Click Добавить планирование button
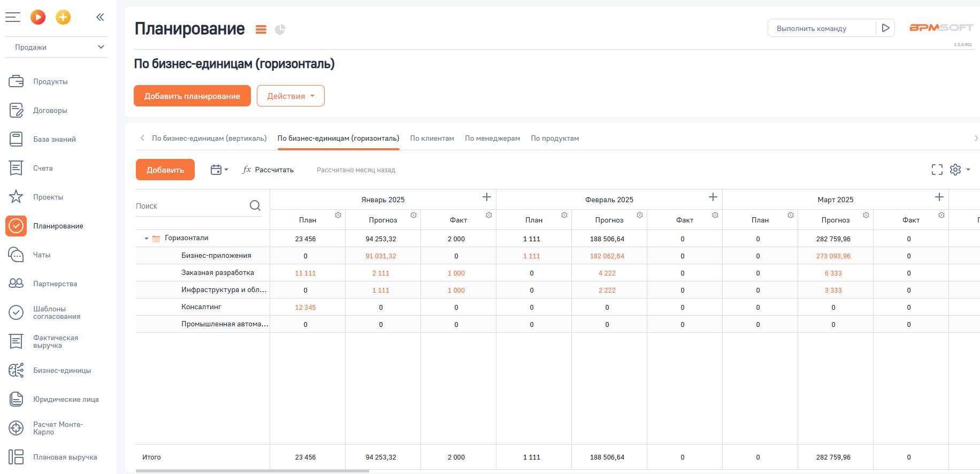The image size is (980, 474). pos(192,96)
